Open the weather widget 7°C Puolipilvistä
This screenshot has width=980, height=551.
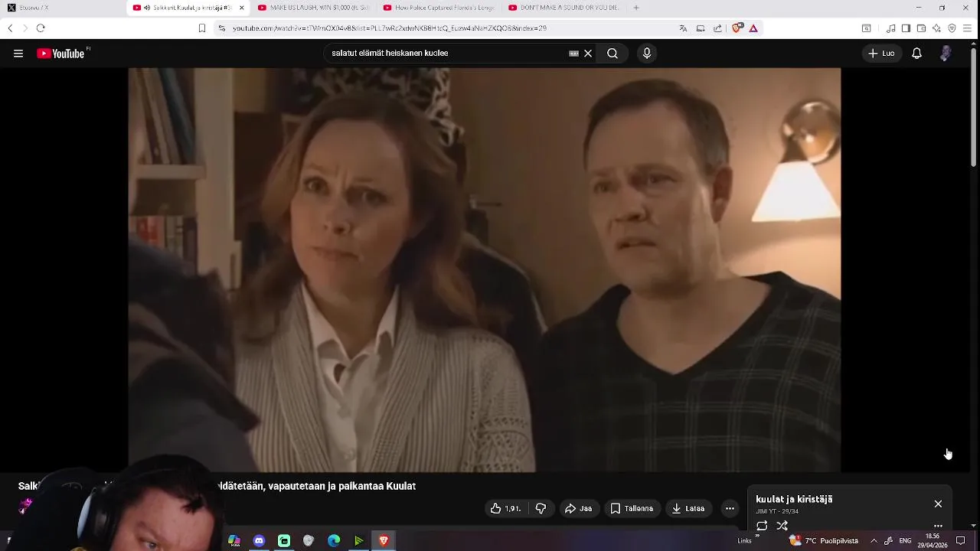click(x=824, y=541)
